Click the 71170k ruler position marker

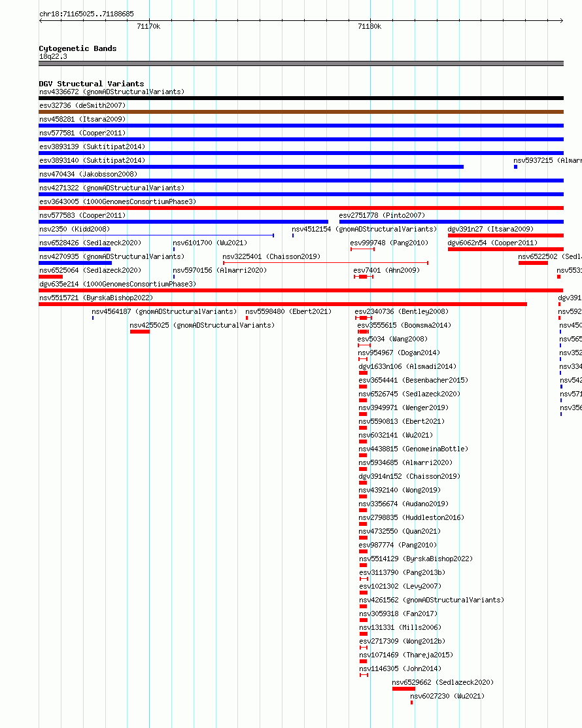[149, 26]
